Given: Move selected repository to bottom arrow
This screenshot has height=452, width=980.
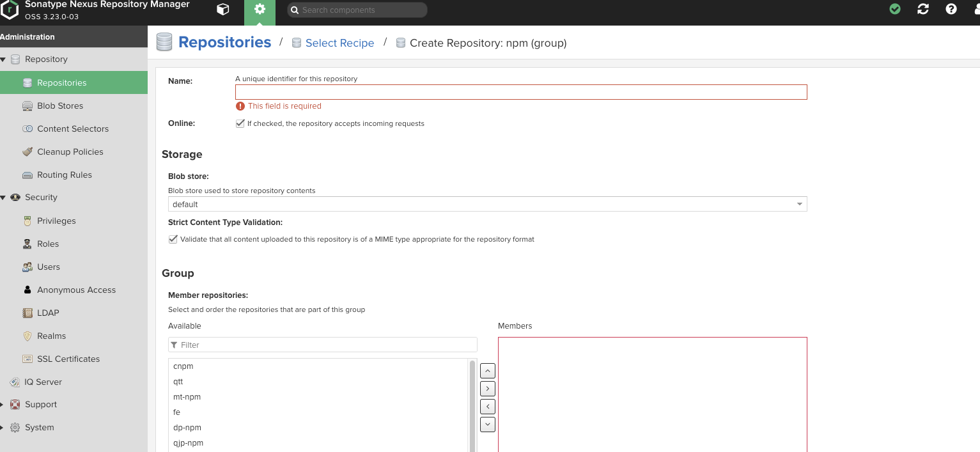Looking at the screenshot, I should [x=487, y=425].
